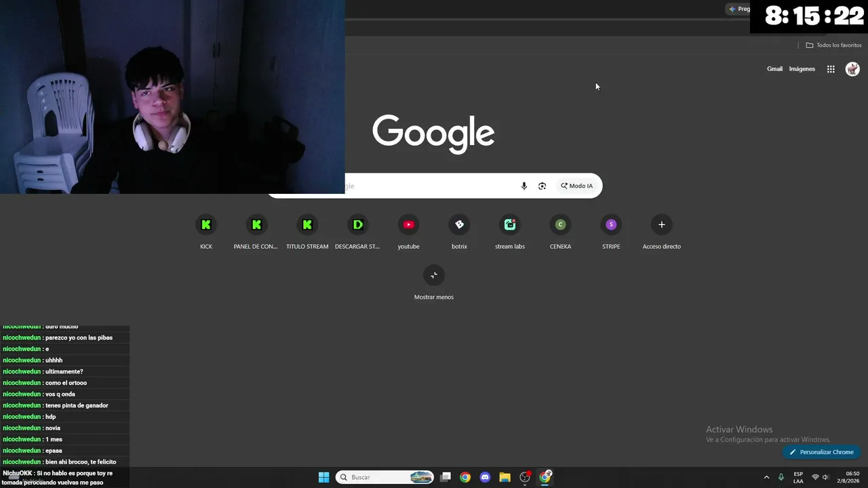Viewport: 868px width, 488px height.
Task: Open the Windows Start menu
Action: (323, 477)
